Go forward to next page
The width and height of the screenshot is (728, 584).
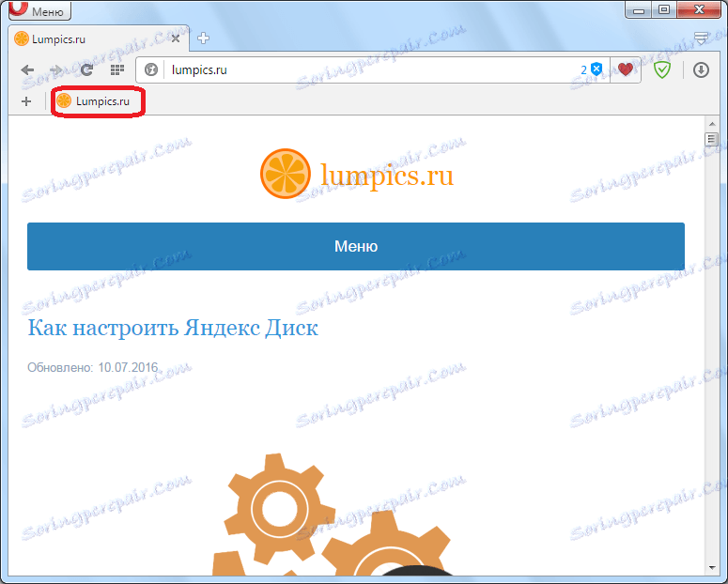(56, 70)
